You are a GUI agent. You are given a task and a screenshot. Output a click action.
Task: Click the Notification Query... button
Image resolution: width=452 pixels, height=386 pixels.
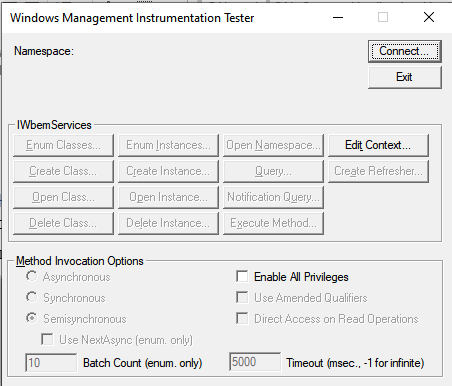273,197
